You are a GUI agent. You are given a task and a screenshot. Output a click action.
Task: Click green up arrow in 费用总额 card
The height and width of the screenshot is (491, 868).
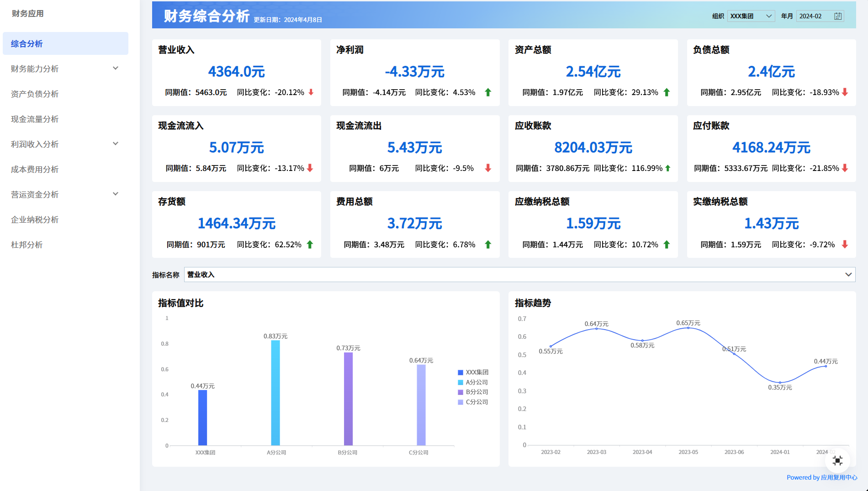coord(488,245)
